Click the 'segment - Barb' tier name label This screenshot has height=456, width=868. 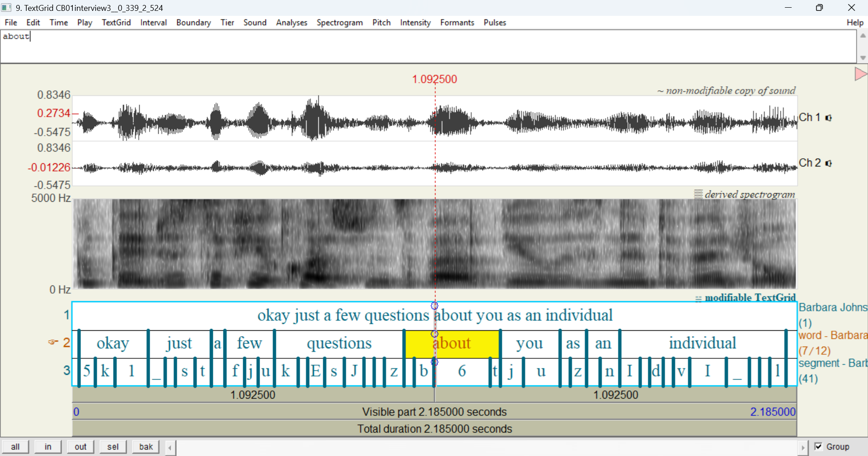coord(833,363)
